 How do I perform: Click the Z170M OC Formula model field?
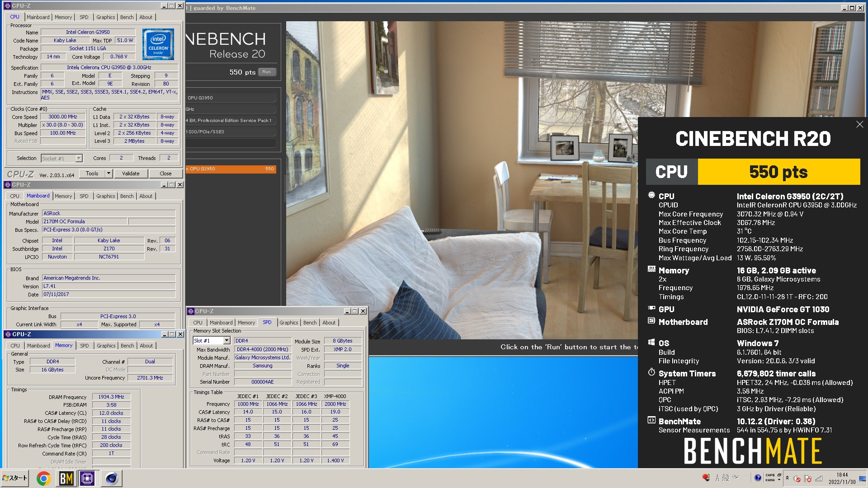point(84,221)
